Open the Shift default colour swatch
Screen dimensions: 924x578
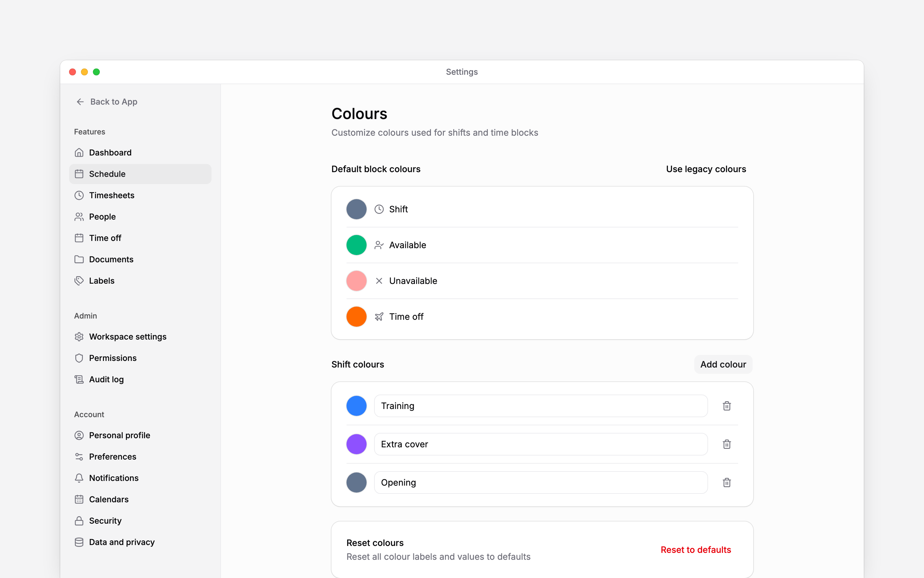[x=356, y=209]
